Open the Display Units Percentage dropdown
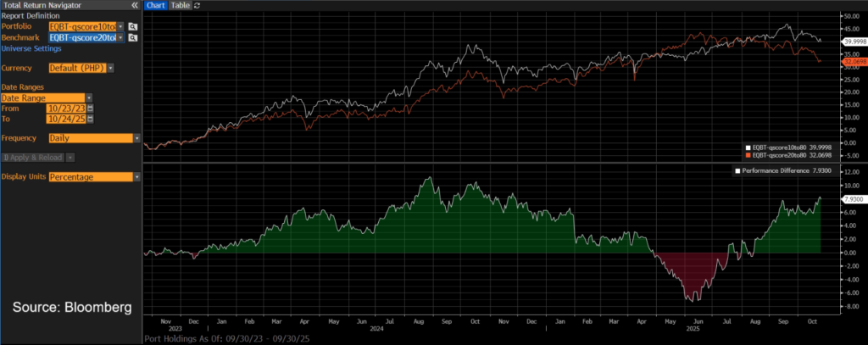 pyautogui.click(x=136, y=177)
